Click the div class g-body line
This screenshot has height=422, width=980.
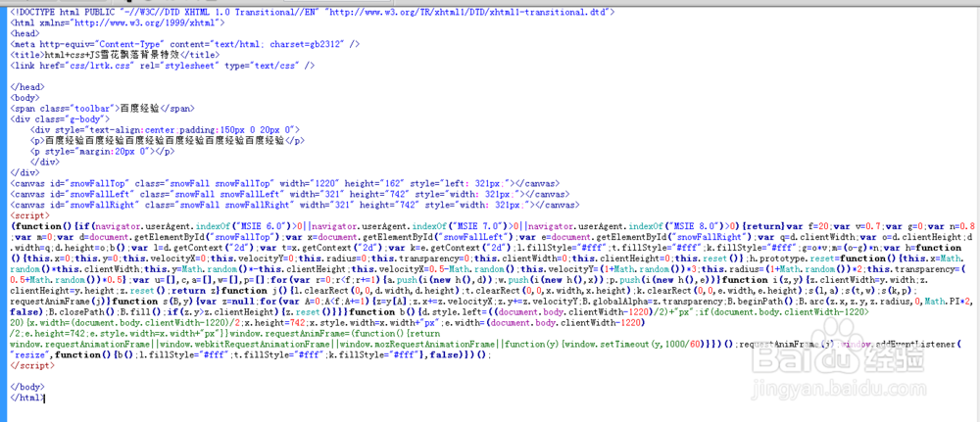click(x=61, y=118)
